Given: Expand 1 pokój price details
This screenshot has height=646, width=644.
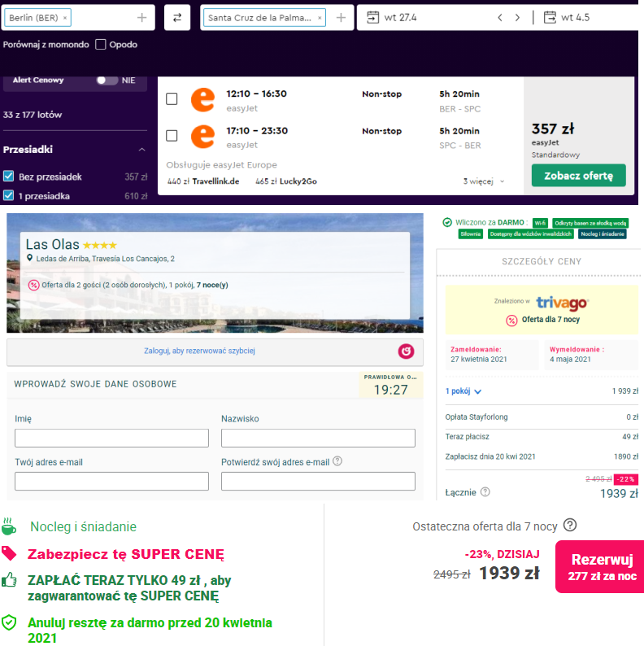Looking at the screenshot, I should 463,391.
